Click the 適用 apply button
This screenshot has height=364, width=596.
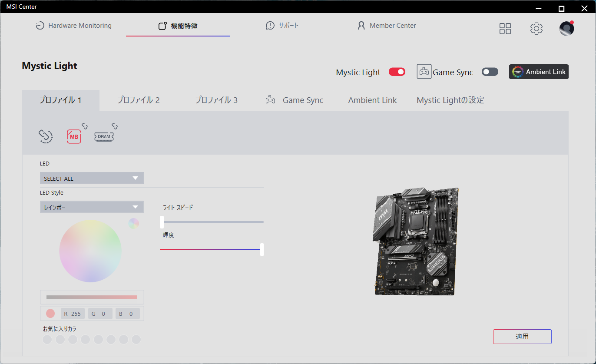[522, 337]
